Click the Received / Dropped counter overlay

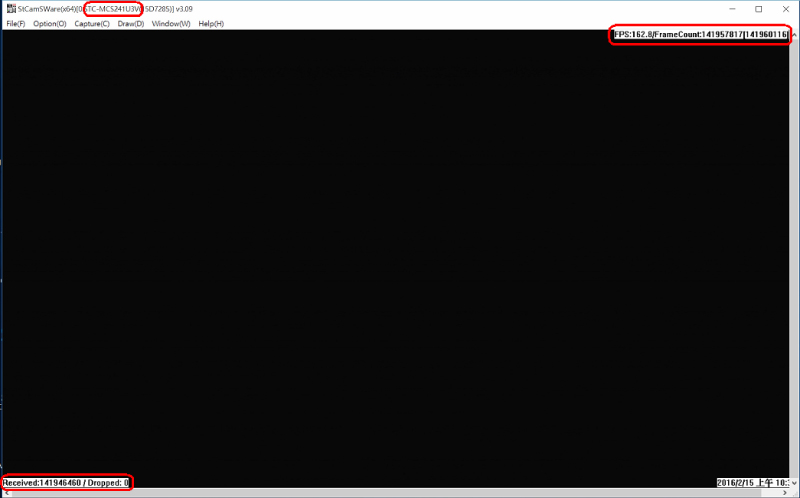tap(66, 482)
